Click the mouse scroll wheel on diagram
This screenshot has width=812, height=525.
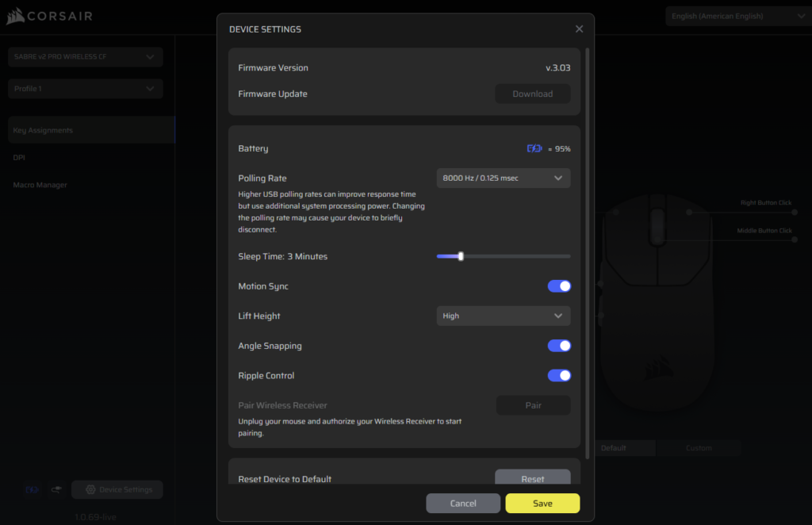click(x=657, y=226)
